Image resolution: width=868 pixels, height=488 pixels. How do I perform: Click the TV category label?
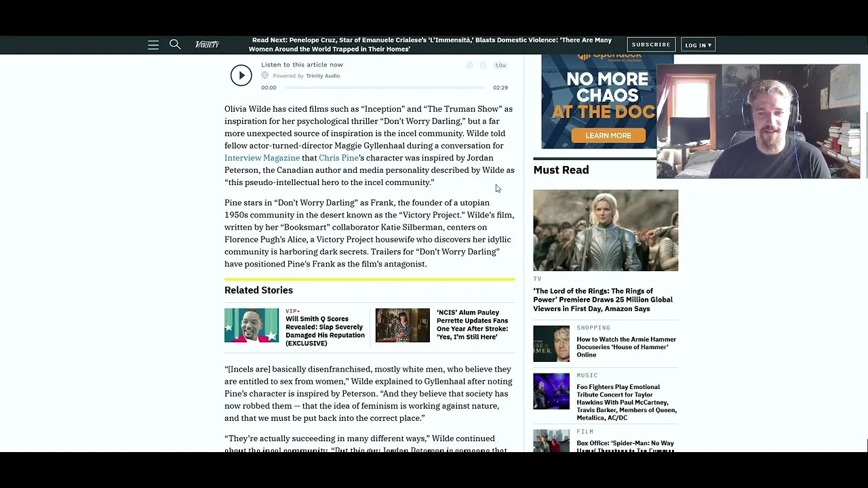[x=537, y=279]
